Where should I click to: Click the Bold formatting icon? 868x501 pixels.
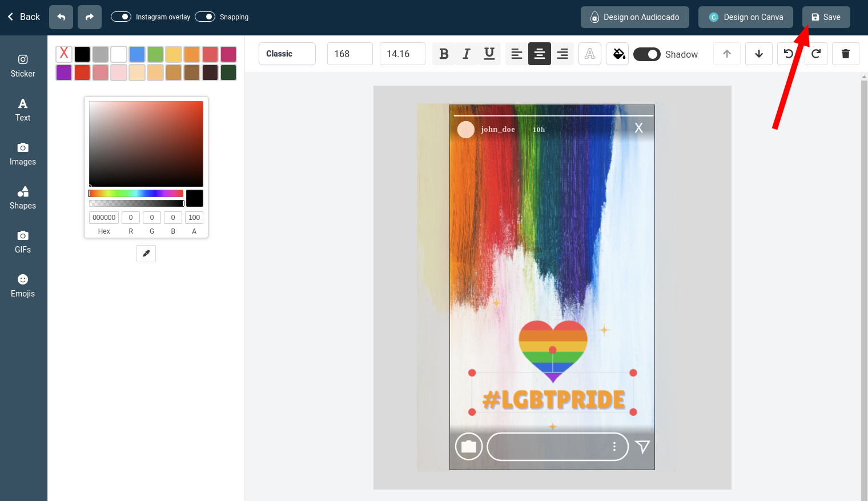444,54
